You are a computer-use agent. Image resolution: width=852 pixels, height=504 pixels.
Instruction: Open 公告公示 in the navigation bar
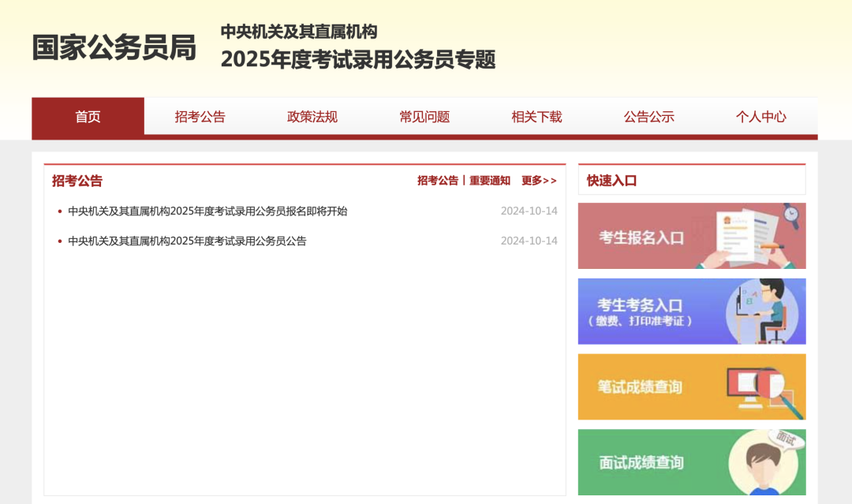[649, 117]
